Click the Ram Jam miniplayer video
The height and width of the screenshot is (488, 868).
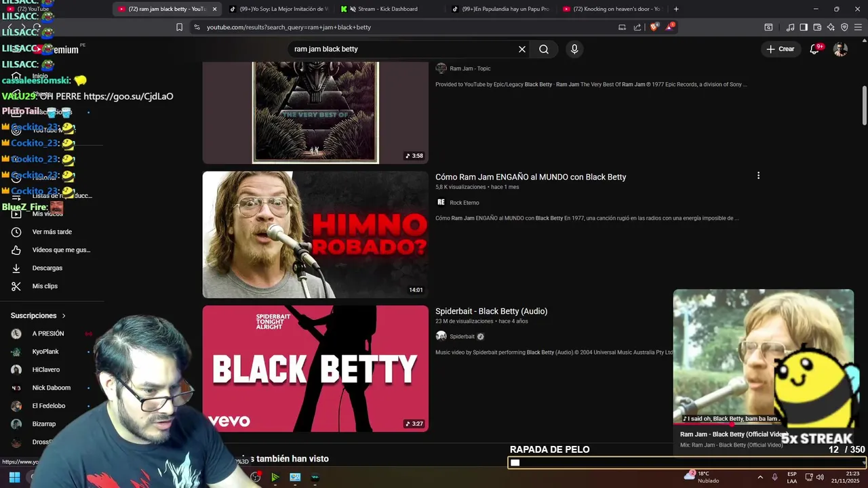click(x=764, y=357)
